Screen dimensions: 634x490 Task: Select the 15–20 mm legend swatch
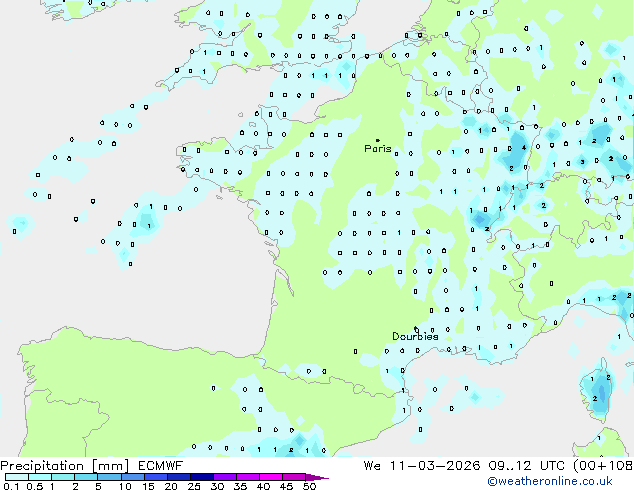point(155,477)
